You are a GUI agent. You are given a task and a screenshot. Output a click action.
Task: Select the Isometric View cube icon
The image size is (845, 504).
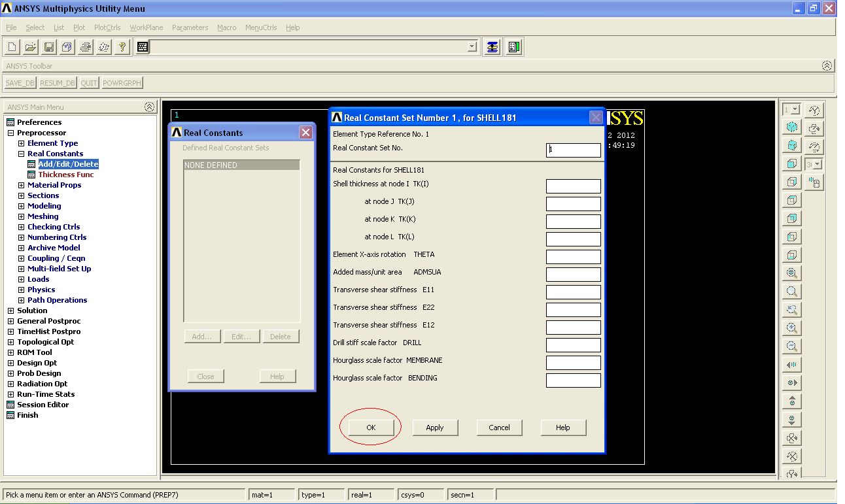click(x=792, y=127)
